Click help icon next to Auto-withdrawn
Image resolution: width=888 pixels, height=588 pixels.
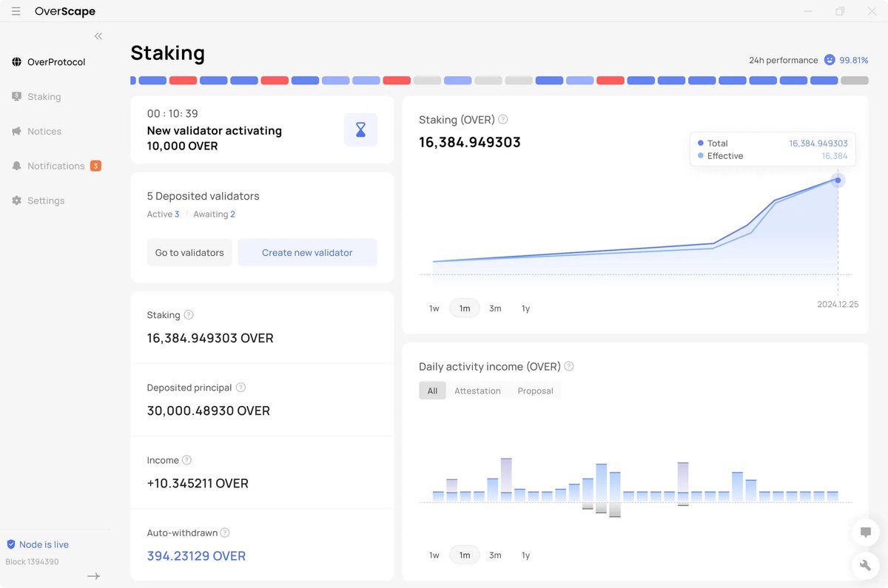pos(225,533)
